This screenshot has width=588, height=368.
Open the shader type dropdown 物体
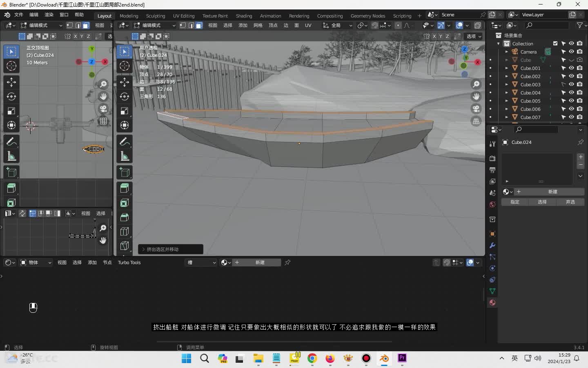[x=36, y=263]
